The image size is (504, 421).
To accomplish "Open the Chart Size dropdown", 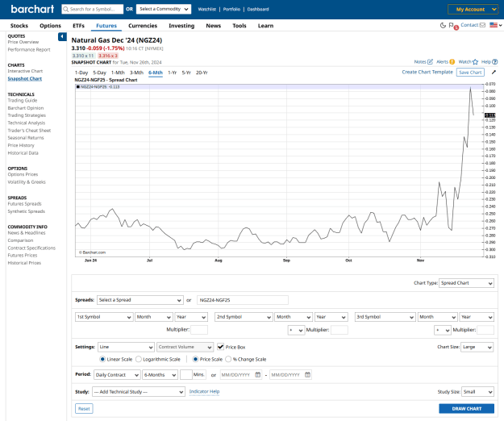I will click(477, 347).
